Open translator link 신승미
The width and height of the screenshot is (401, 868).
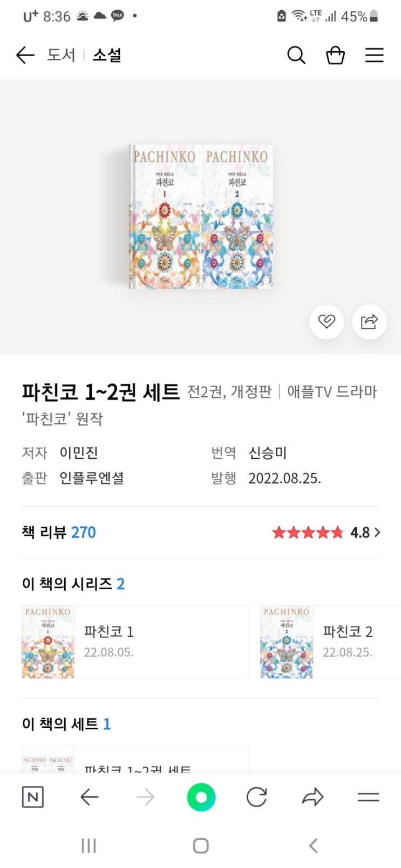coord(268,453)
